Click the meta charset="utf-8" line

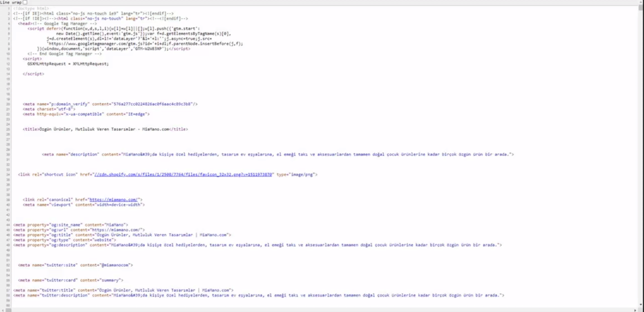point(50,110)
